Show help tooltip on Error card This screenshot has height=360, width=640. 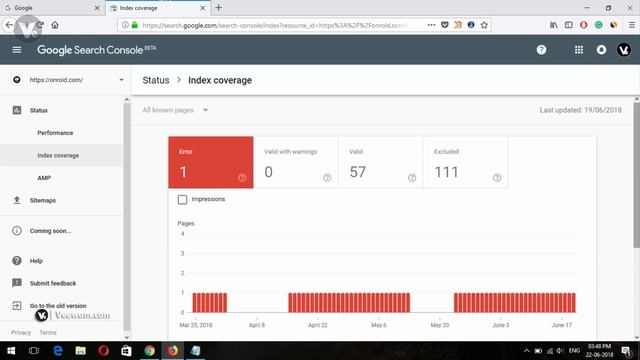(x=242, y=178)
